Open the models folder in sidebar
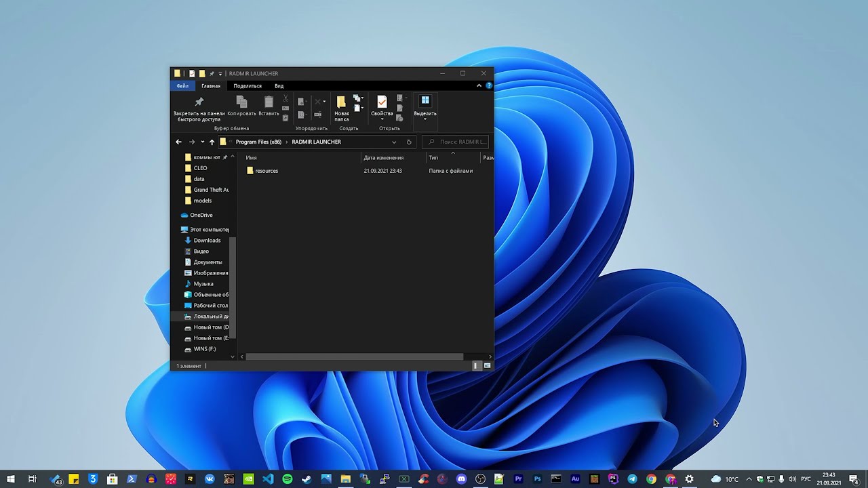 coord(203,201)
